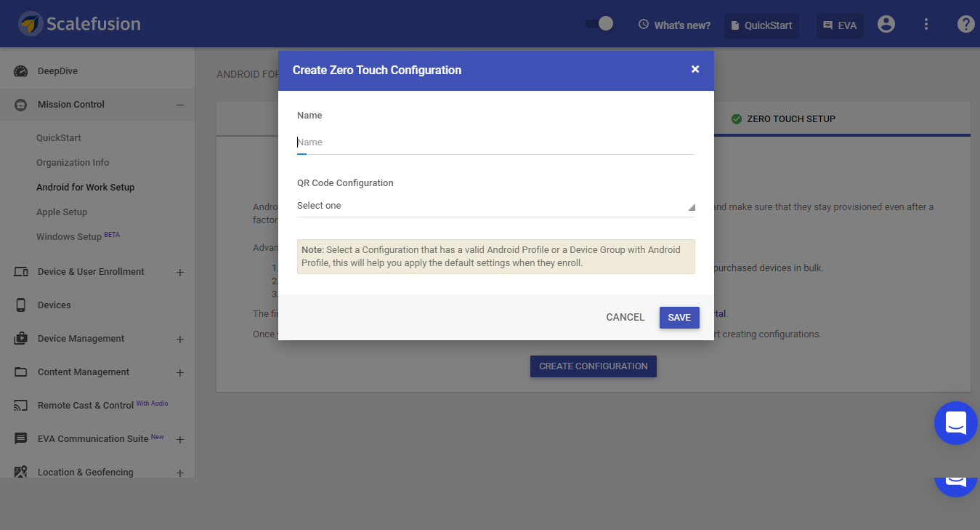
Task: Click inside the Name input field
Action: pos(496,142)
